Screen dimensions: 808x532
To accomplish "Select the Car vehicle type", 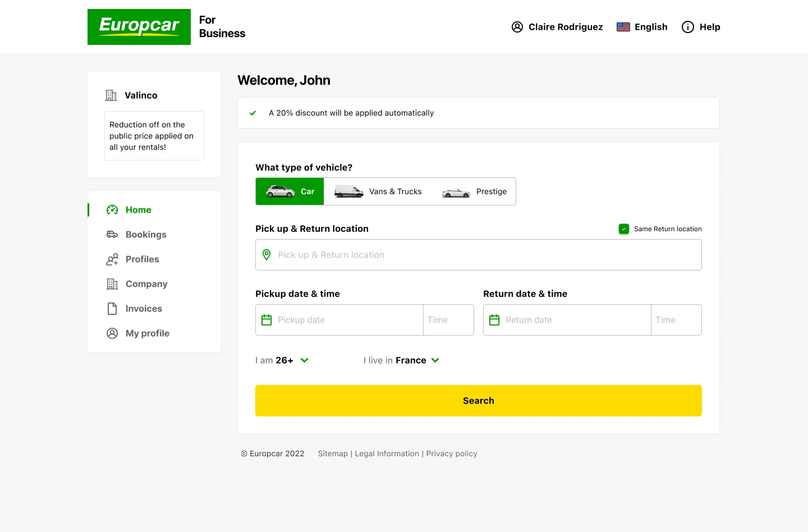I will tap(290, 191).
